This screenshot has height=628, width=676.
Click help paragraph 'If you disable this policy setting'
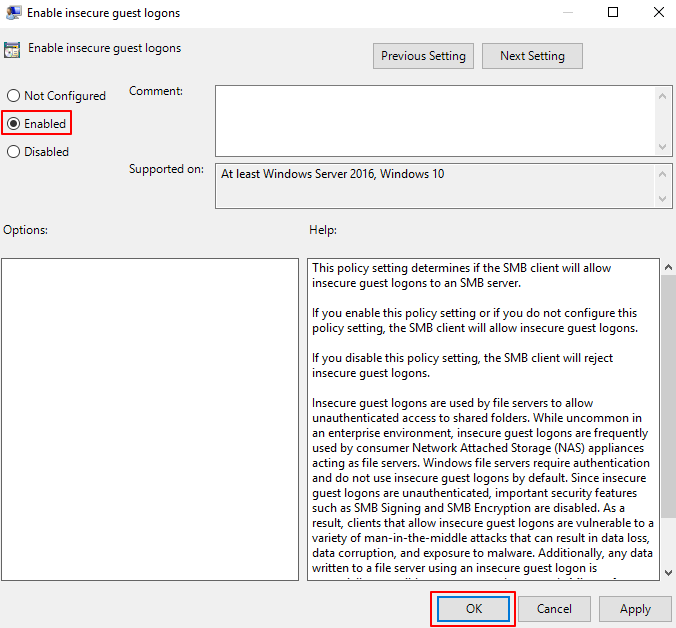tap(462, 365)
